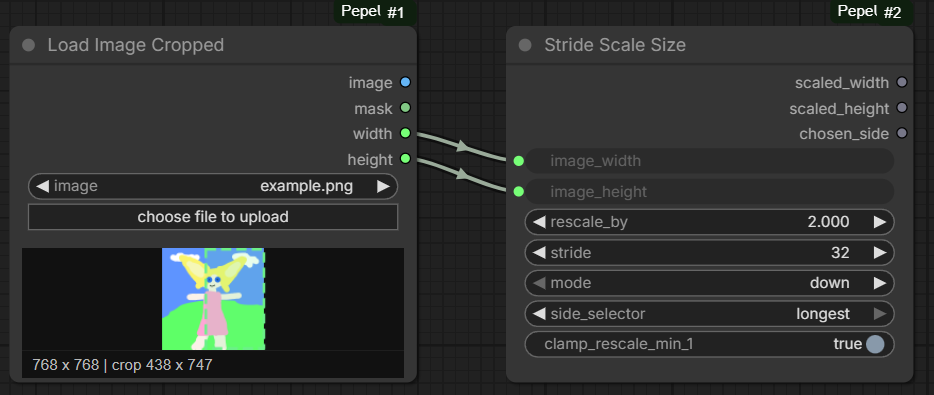Click the height output socket on Load Image Cropped
This screenshot has height=395, width=934.
(x=406, y=158)
